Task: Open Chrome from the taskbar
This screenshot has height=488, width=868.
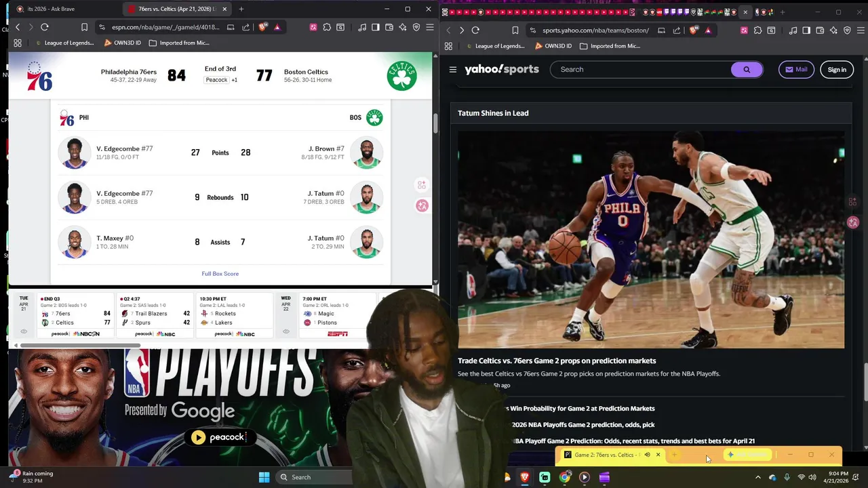Action: tap(564, 477)
